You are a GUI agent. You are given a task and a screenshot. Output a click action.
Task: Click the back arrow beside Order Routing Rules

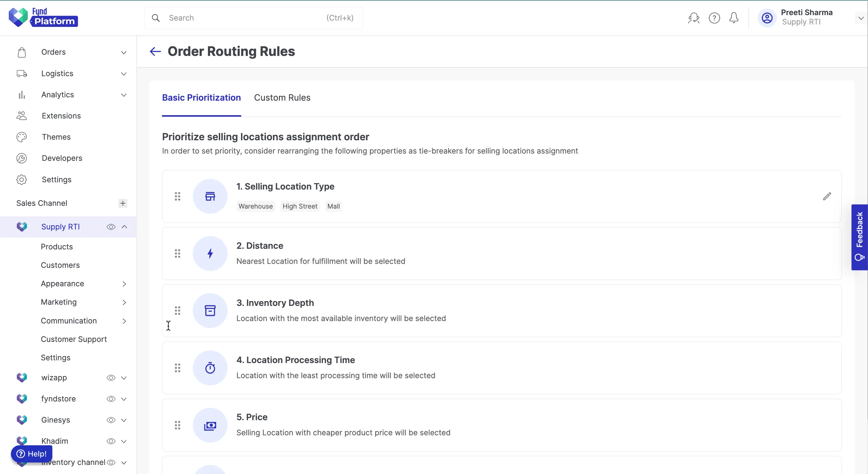(x=155, y=51)
